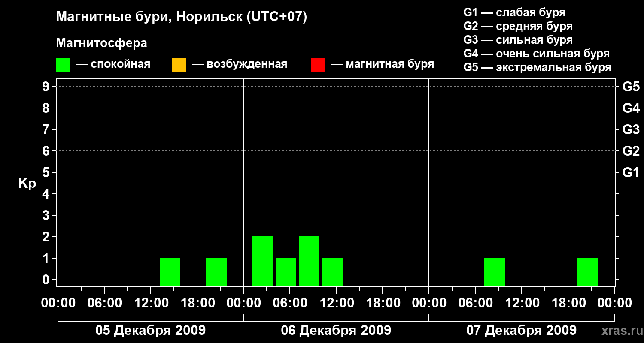The height and width of the screenshot is (343, 644).
Task: Click the Kp 1 bar ending at 06:00 on 06 December
Action: coord(286,272)
